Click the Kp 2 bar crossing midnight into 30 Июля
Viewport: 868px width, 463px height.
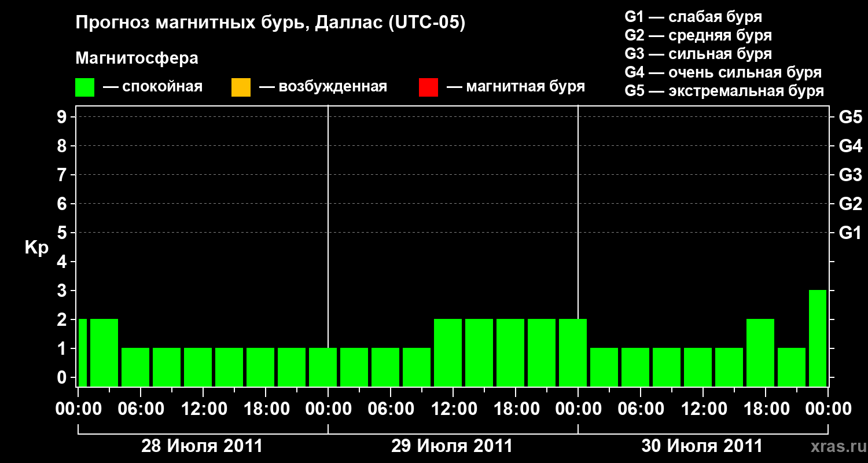[573, 352]
